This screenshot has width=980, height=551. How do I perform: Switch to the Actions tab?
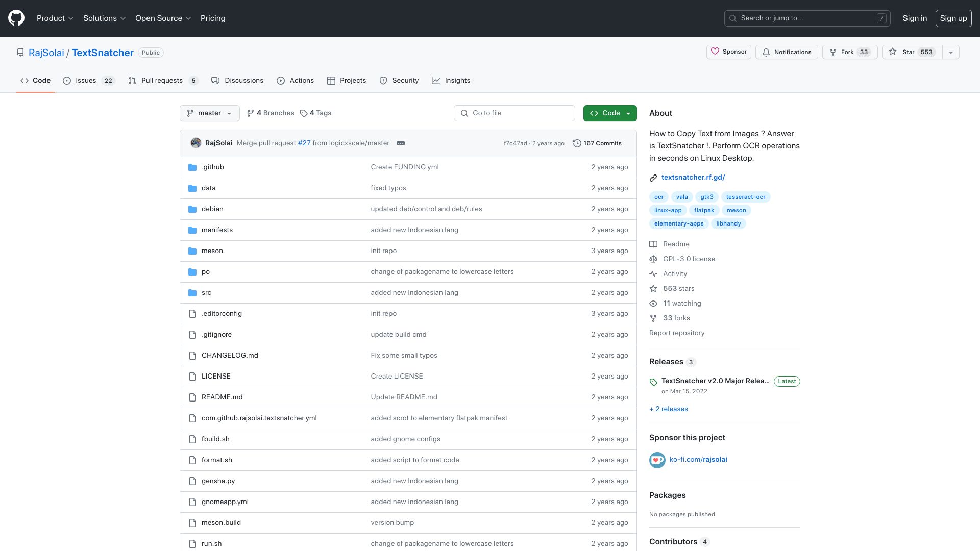click(x=296, y=81)
